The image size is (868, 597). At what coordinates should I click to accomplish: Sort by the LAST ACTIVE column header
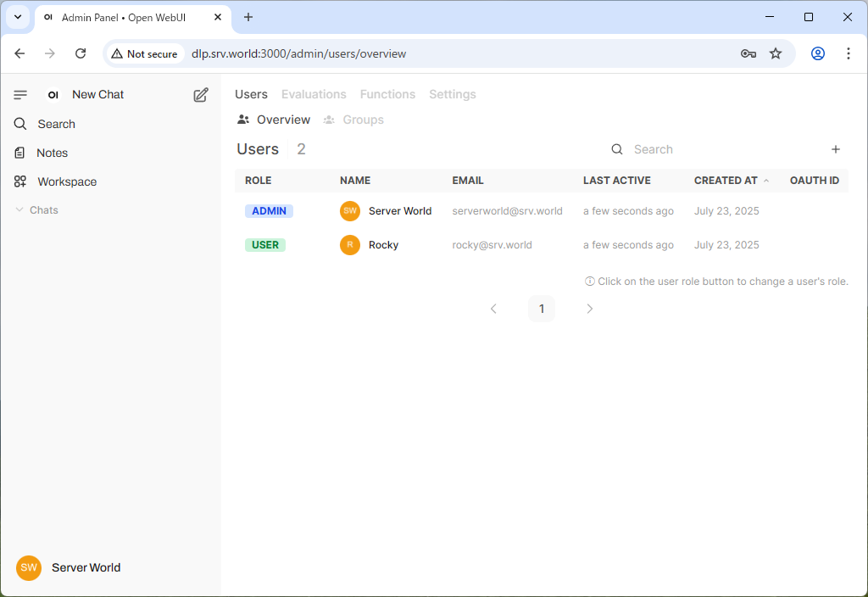click(x=617, y=181)
